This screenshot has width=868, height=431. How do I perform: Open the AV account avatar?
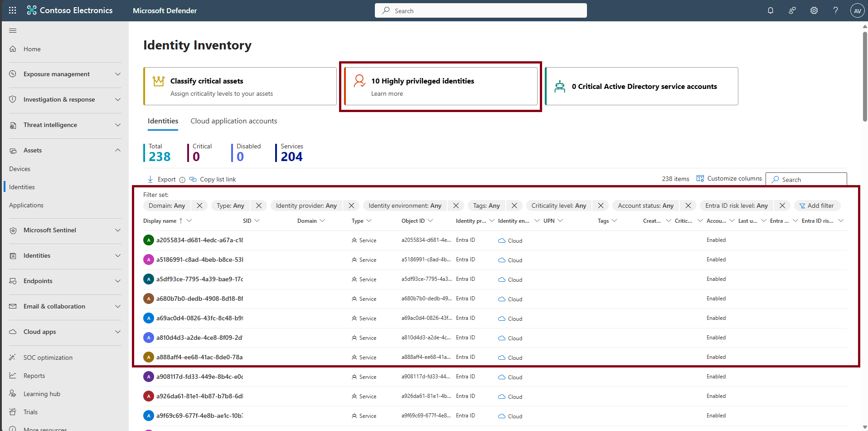pyautogui.click(x=857, y=10)
